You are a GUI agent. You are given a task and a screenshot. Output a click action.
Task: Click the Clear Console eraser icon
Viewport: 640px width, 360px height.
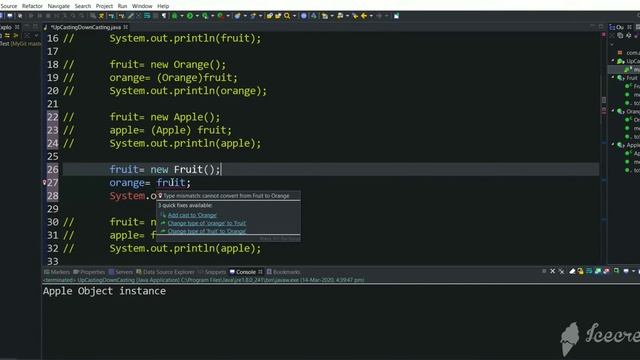point(572,271)
